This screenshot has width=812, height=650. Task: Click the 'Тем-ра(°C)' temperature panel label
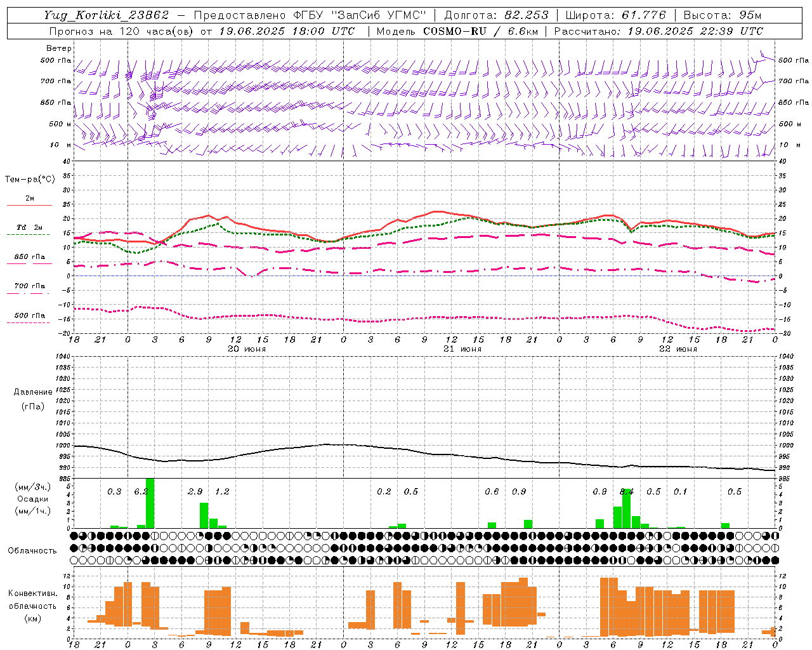tap(30, 179)
